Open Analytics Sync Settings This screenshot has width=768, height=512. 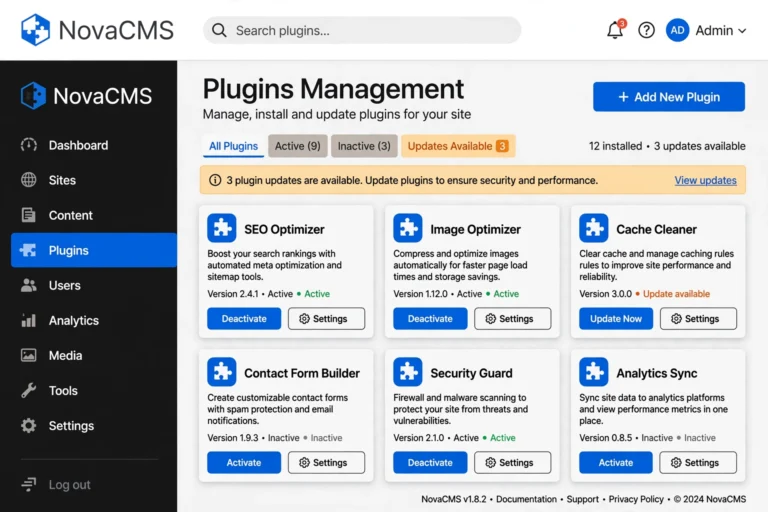pos(698,463)
